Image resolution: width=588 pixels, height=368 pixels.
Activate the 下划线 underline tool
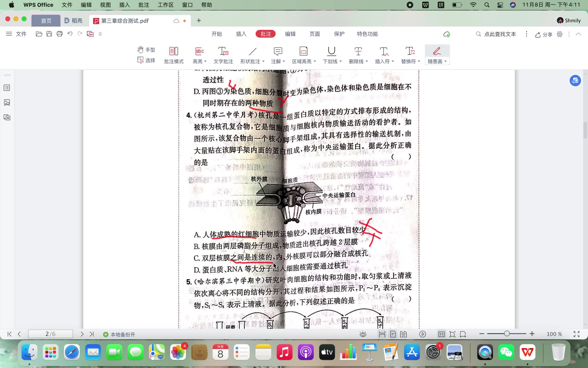[x=331, y=51]
